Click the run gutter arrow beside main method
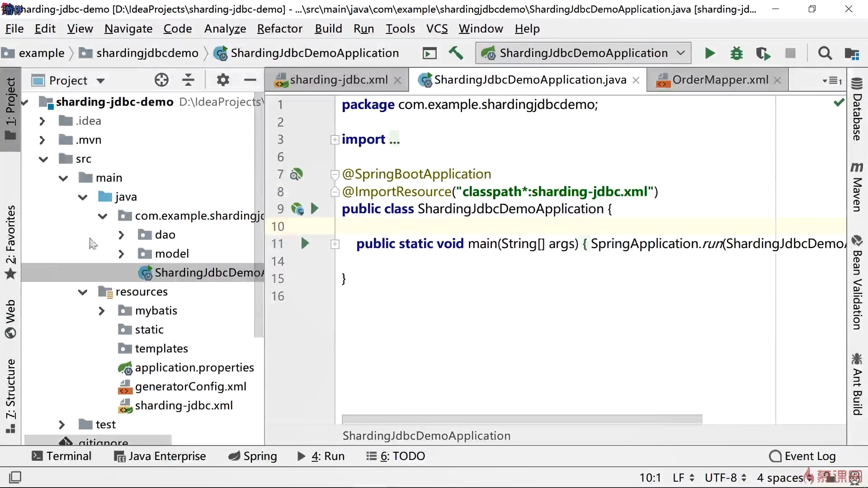868x488 pixels. 305,244
